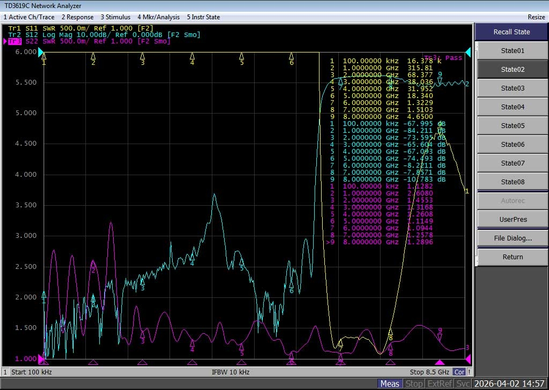Click the Return softkey
549x390 pixels.
point(512,257)
